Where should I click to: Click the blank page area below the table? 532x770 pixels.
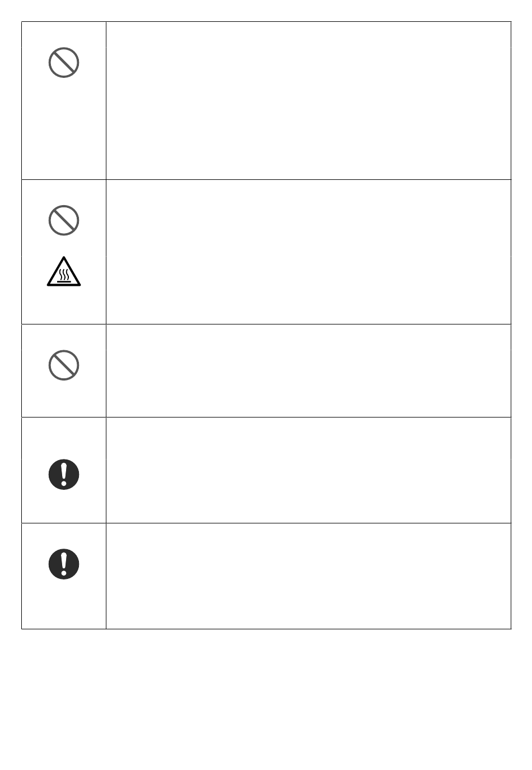coord(266,699)
